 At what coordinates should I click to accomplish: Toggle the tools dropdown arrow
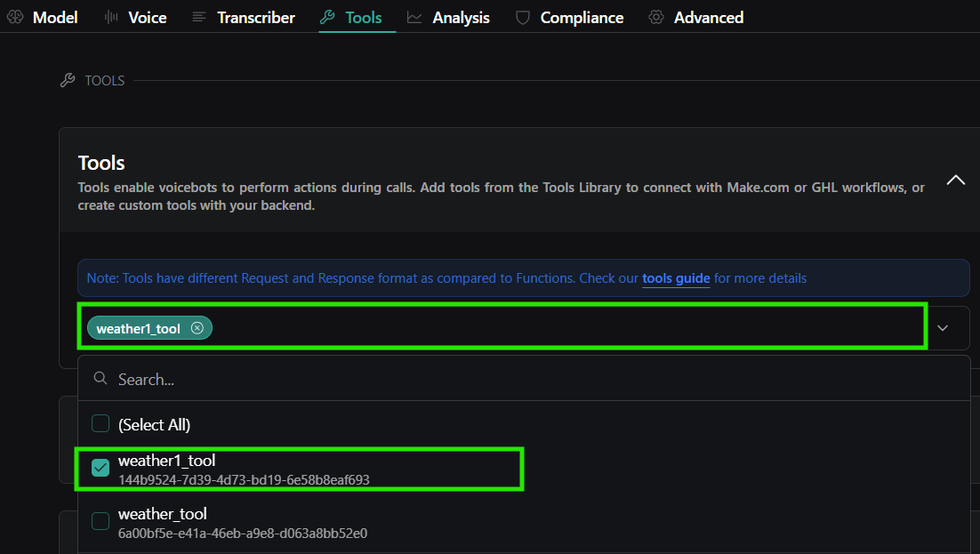[x=943, y=328]
